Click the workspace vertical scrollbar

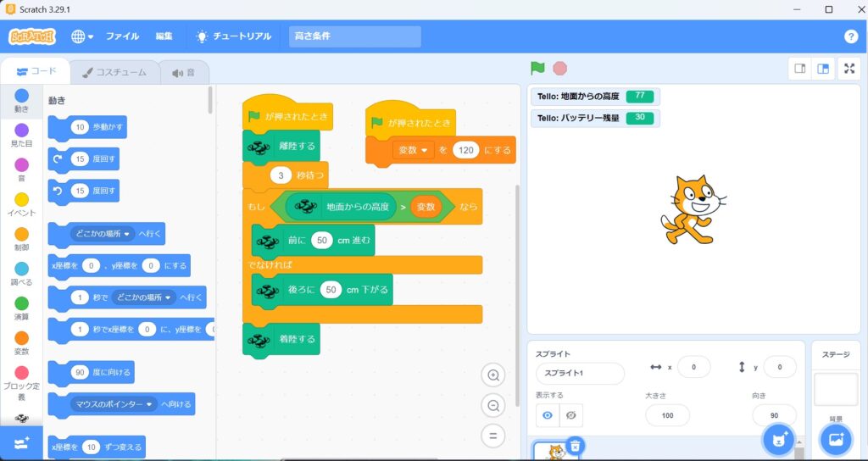(518, 296)
